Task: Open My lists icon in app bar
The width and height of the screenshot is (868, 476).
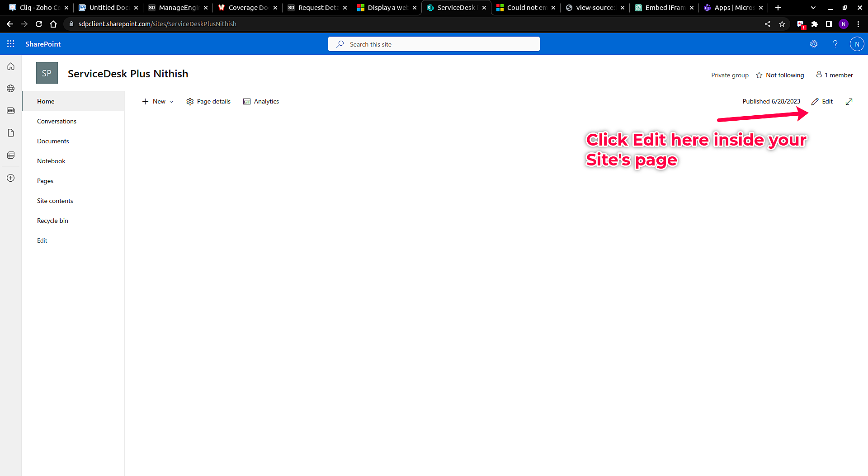Action: (11, 155)
